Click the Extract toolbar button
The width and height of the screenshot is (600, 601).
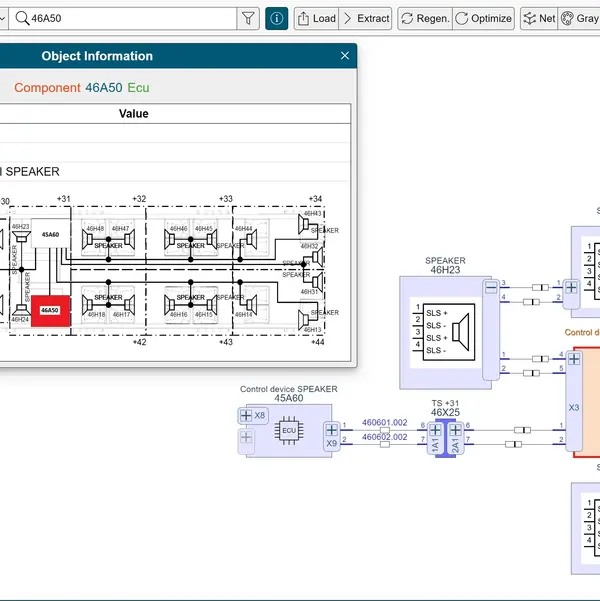click(x=365, y=18)
